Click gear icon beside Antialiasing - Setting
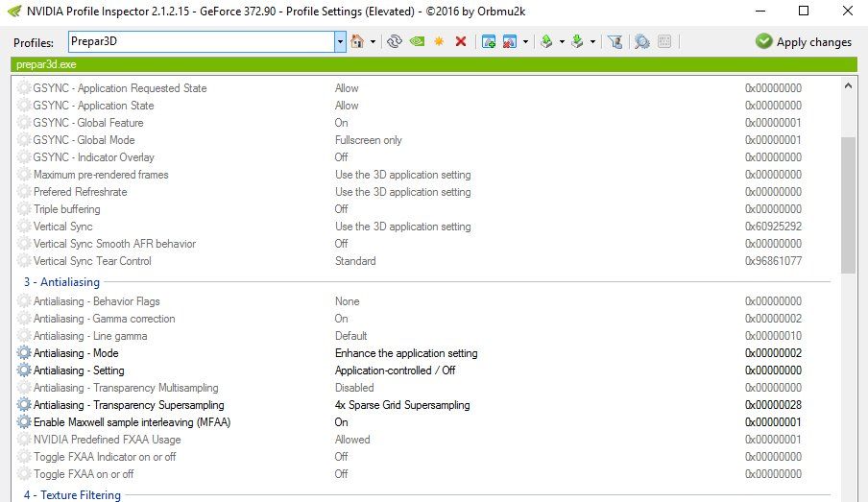The width and height of the screenshot is (868, 502). [24, 370]
